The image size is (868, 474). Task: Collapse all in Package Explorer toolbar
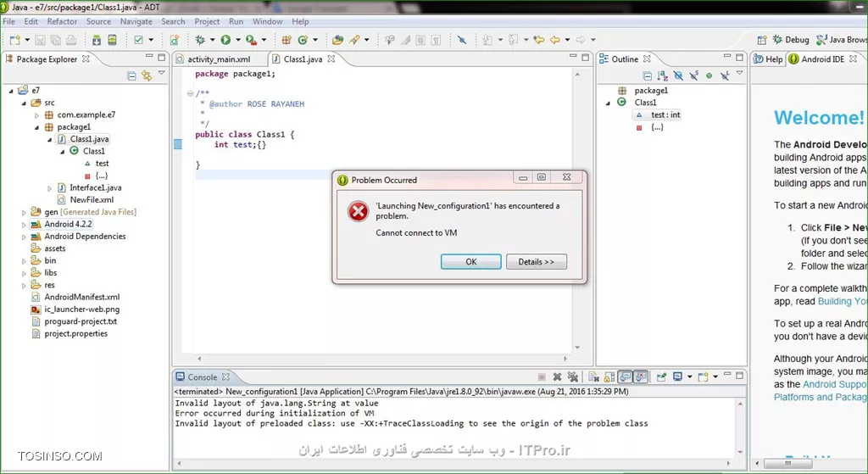pos(131,75)
